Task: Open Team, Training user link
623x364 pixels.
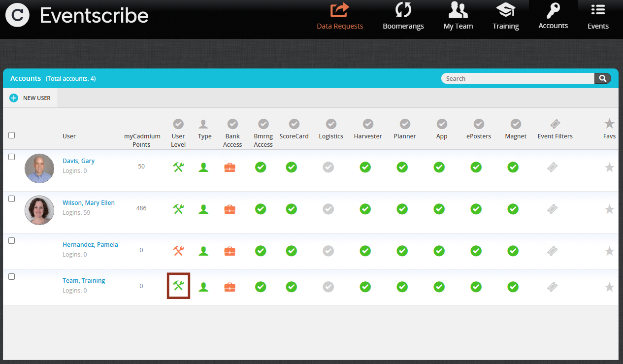Action: click(84, 281)
